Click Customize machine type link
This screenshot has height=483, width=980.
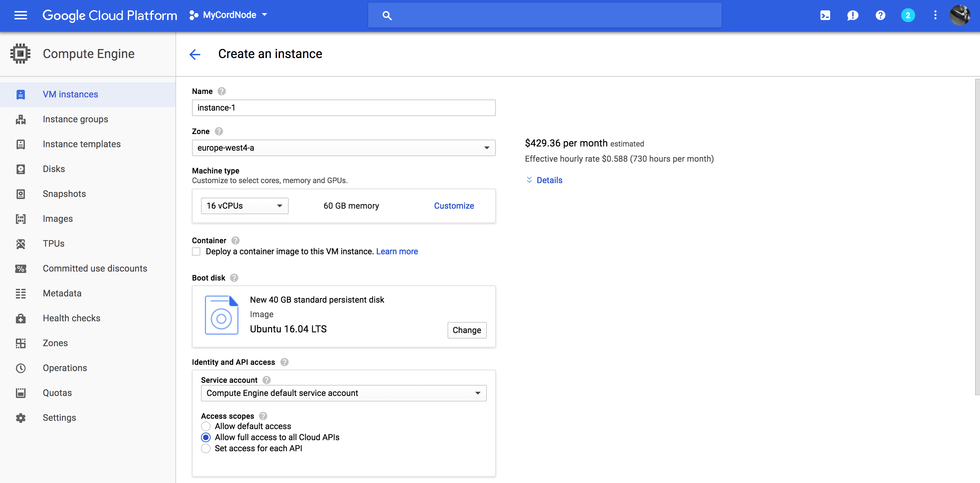[454, 206]
